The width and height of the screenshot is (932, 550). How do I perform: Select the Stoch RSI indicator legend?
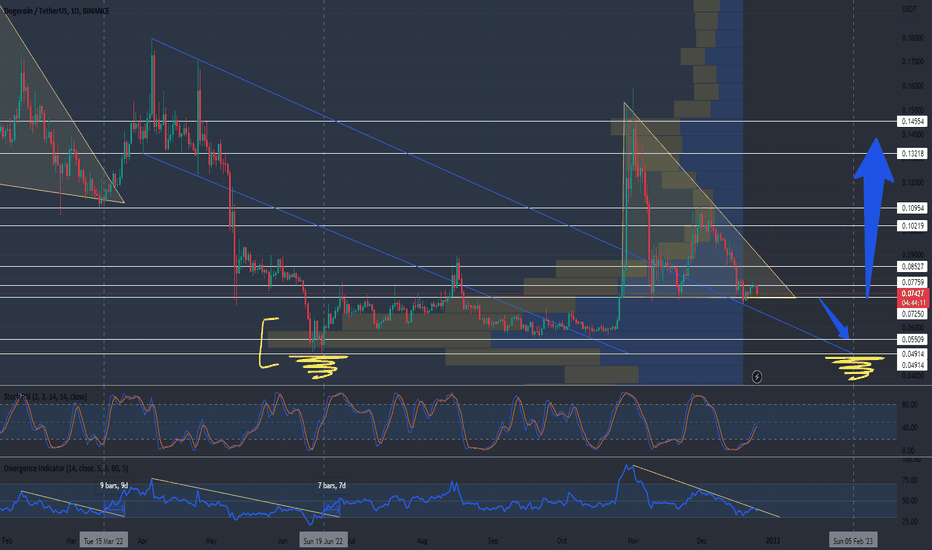click(45, 397)
